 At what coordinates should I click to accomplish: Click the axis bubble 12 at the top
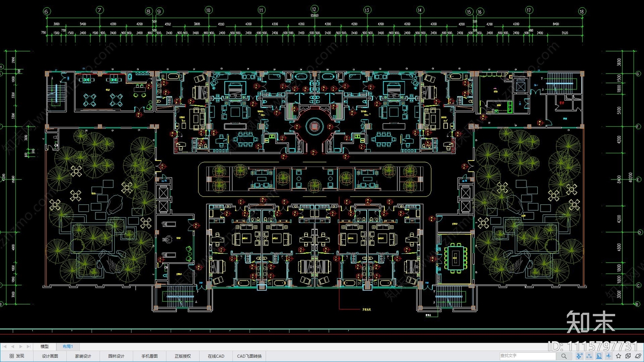point(314,9)
